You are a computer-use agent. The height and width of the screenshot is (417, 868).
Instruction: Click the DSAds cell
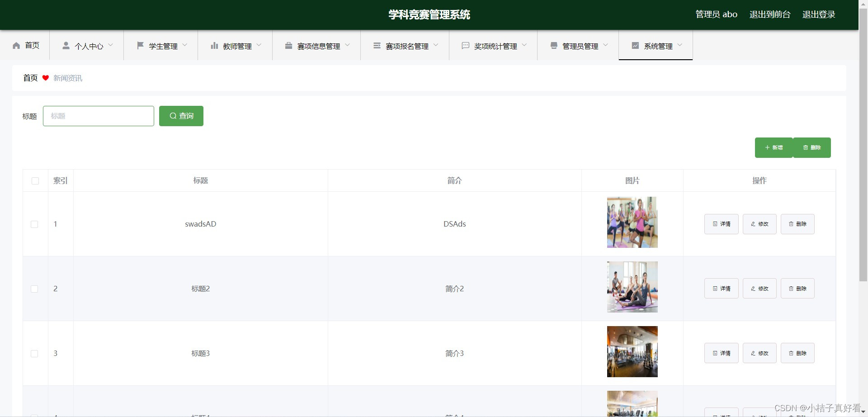click(455, 224)
